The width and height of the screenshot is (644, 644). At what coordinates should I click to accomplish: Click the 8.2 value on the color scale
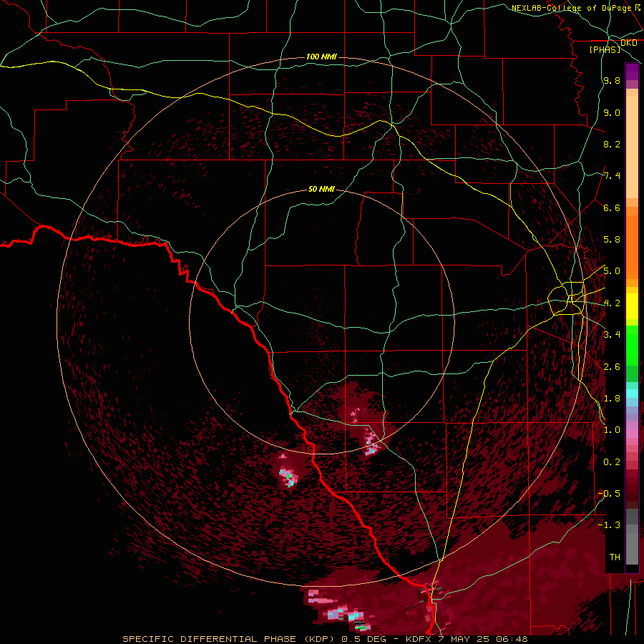pos(612,144)
